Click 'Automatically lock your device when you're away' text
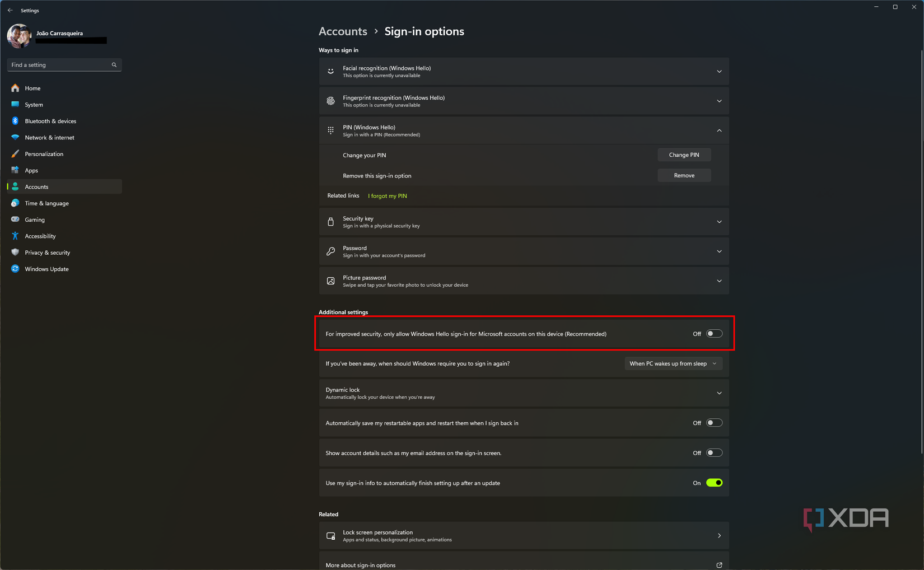This screenshot has width=924, height=570. (380, 398)
